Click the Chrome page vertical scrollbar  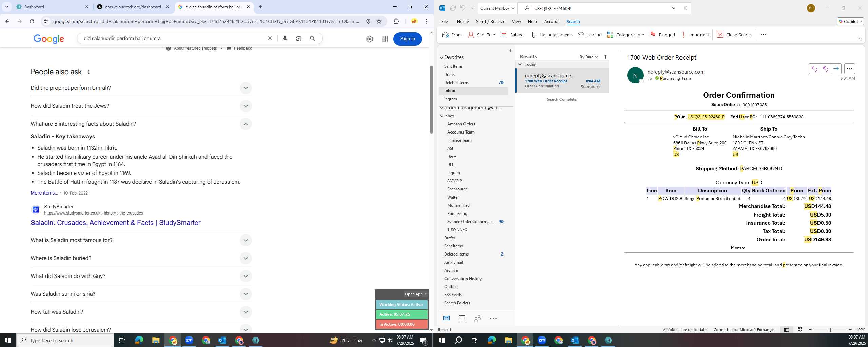431,100
